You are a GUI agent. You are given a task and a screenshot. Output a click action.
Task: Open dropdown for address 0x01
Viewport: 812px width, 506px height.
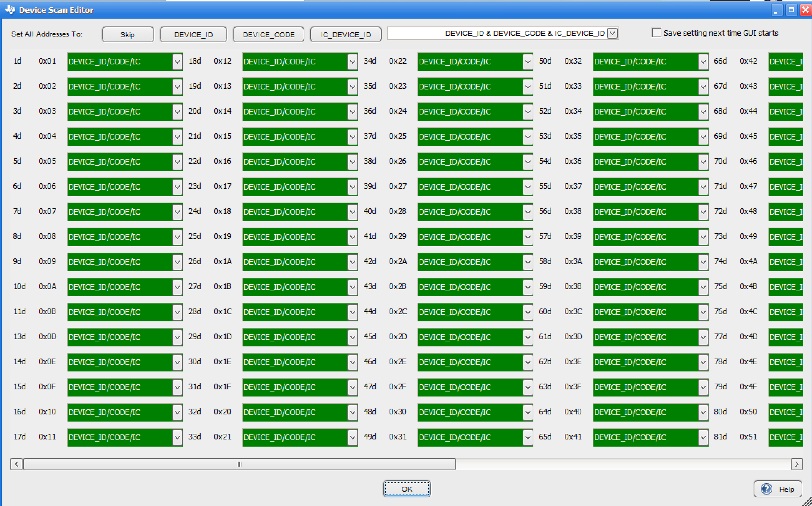[x=177, y=62]
